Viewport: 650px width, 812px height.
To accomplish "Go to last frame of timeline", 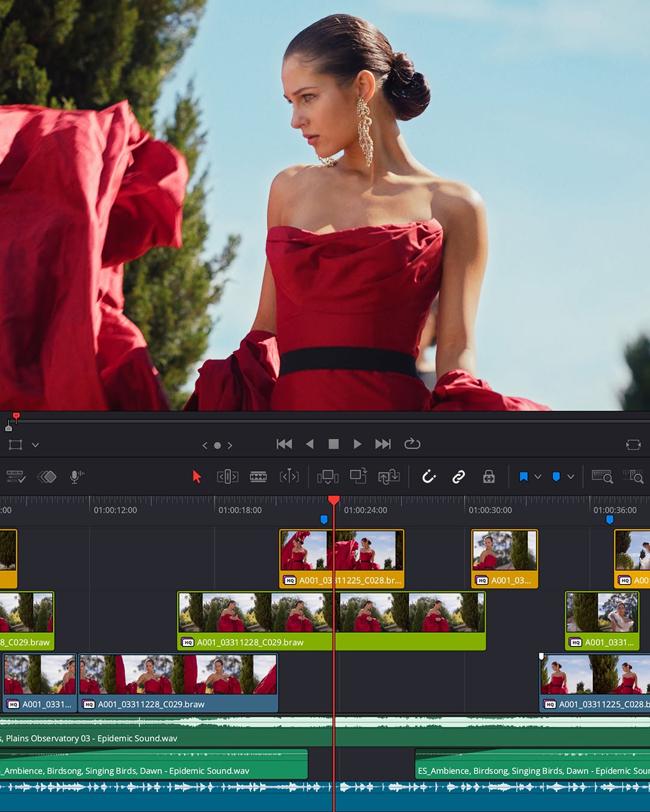I will coord(383,444).
